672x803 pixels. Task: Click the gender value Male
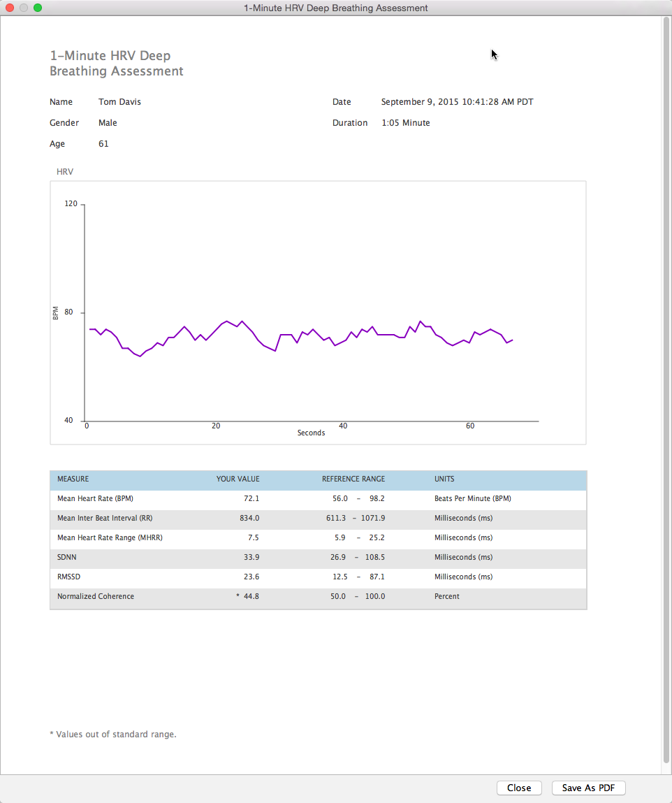click(x=108, y=123)
